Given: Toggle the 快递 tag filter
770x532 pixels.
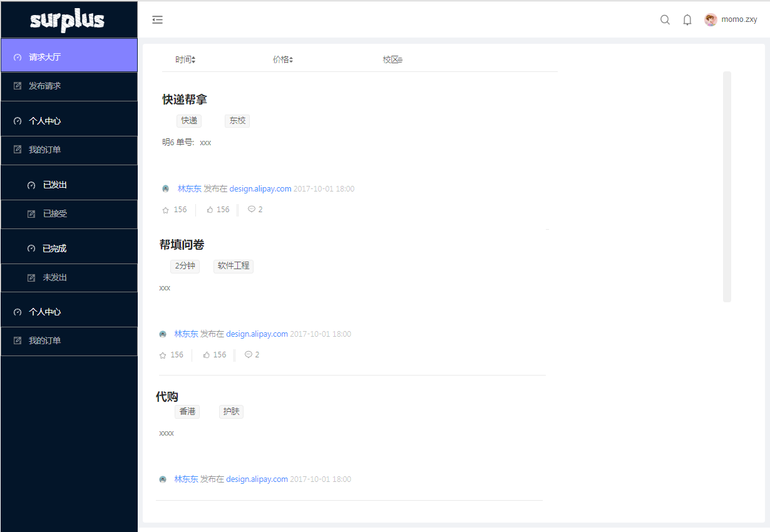Looking at the screenshot, I should tap(189, 120).
